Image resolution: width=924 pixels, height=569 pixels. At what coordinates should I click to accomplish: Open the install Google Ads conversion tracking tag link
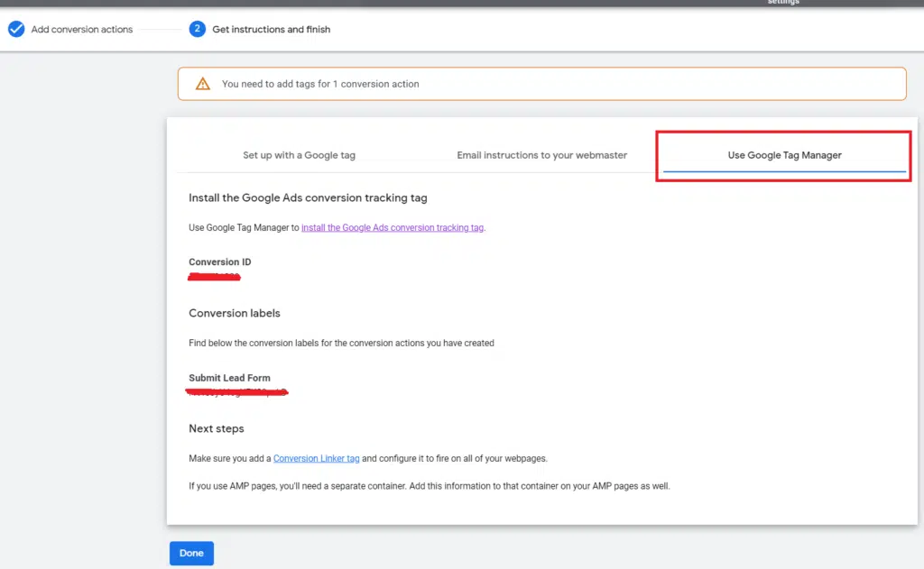(x=393, y=228)
